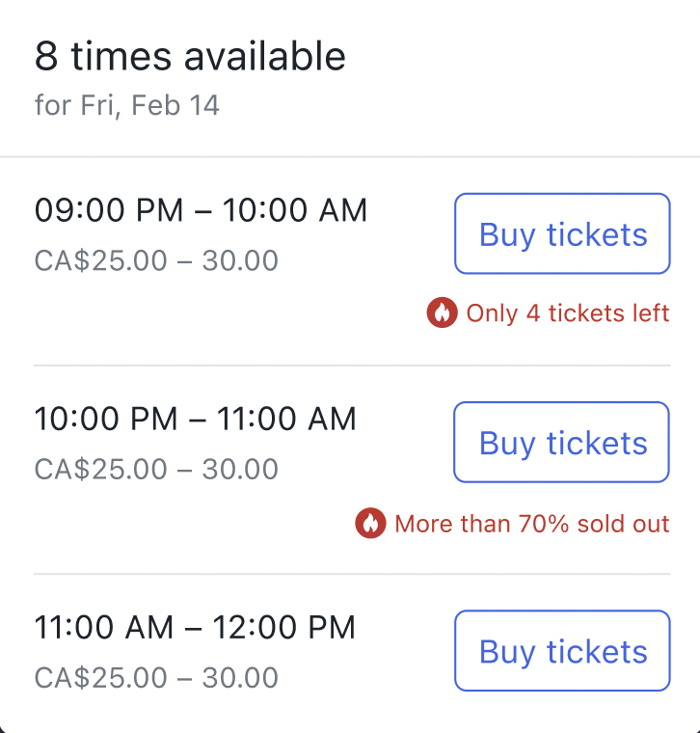Click the flame icon beside More than 70% sold out

pyautogui.click(x=370, y=523)
